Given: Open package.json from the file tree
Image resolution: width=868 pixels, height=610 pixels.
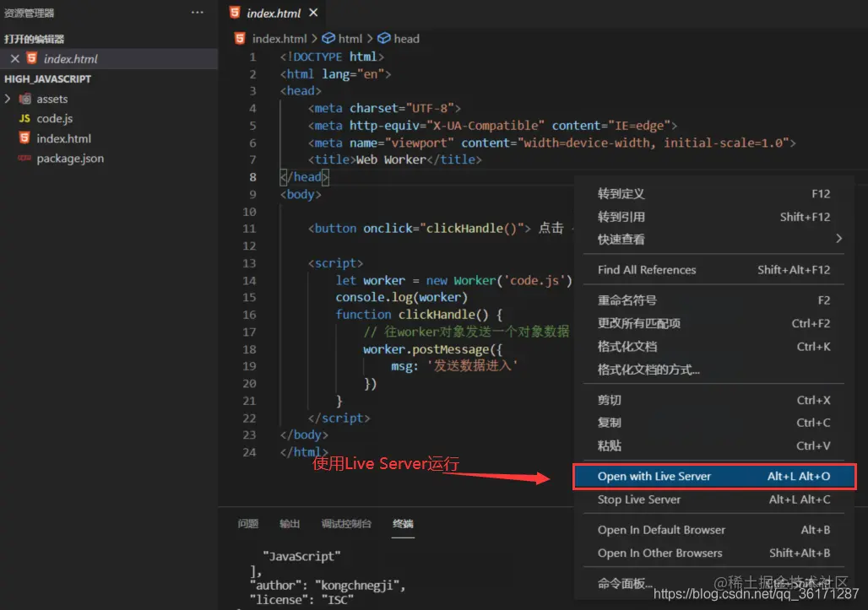Looking at the screenshot, I should click(109, 158).
